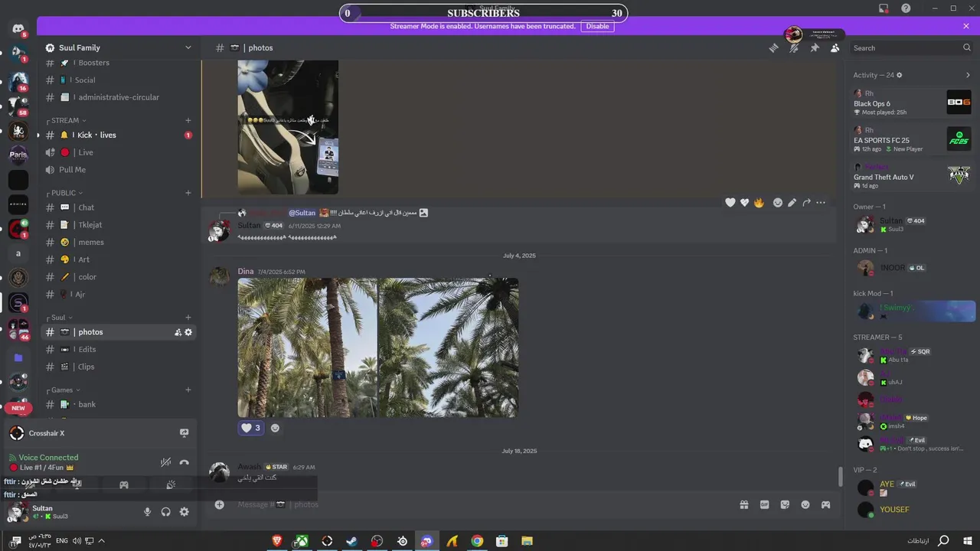Open more options for hovered message
Screen dimensions: 980x551
[x=821, y=203]
